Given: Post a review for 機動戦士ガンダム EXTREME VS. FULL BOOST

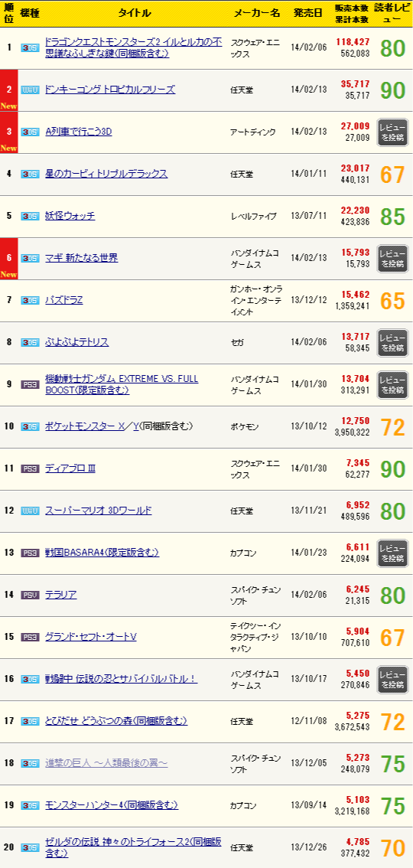Looking at the screenshot, I should [392, 385].
